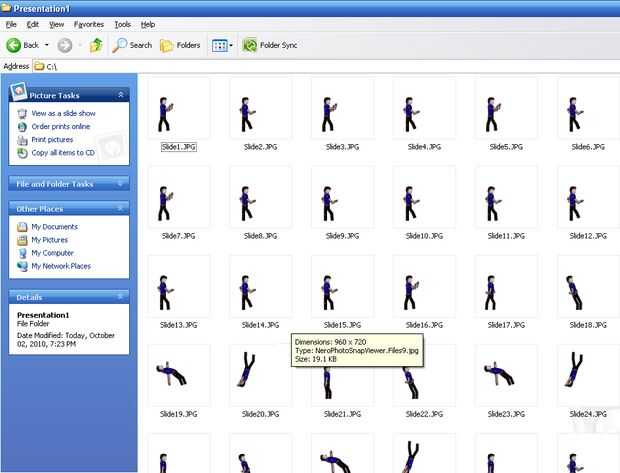
Task: Click the Slide9.JPG file name
Action: pos(342,236)
